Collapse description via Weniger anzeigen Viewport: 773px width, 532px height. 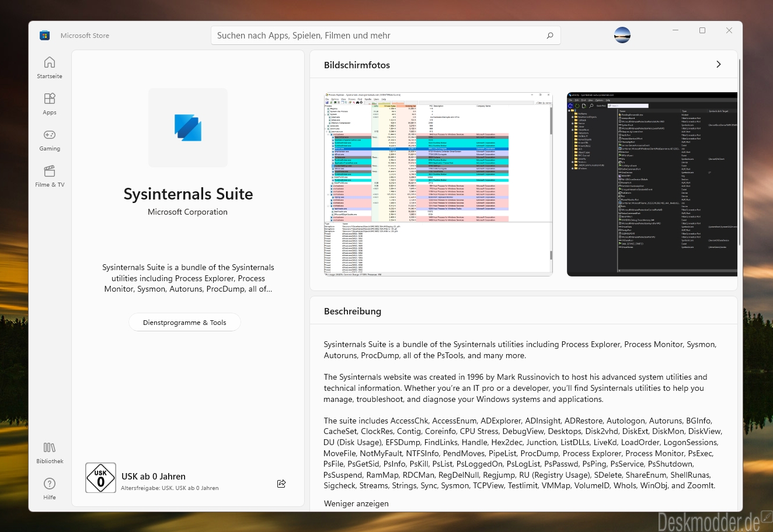tap(356, 503)
